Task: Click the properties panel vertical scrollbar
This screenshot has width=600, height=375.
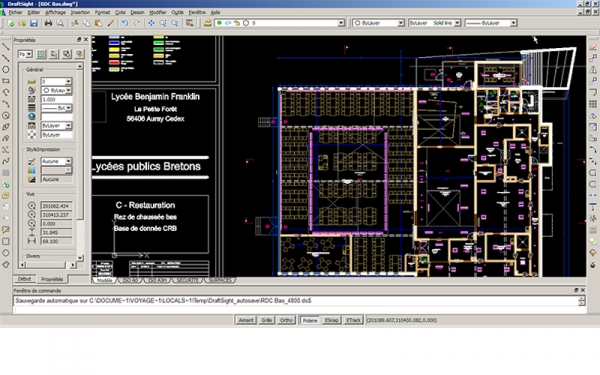Action: coord(80,163)
